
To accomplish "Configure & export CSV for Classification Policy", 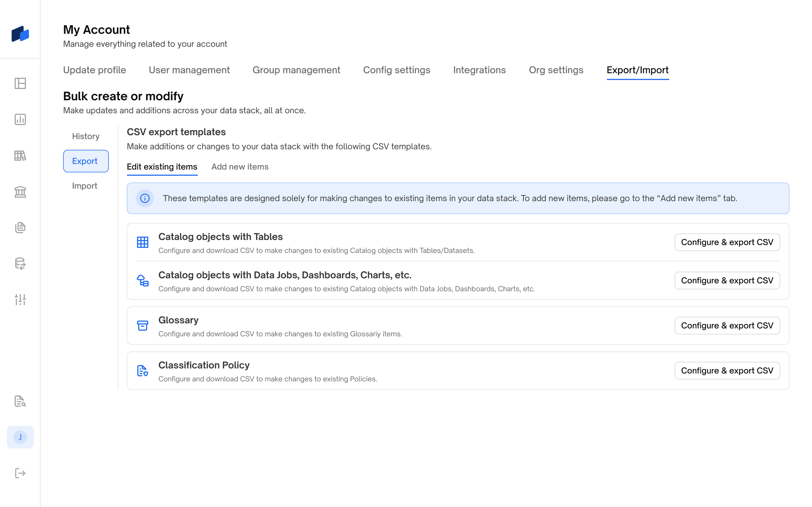I will [x=727, y=370].
